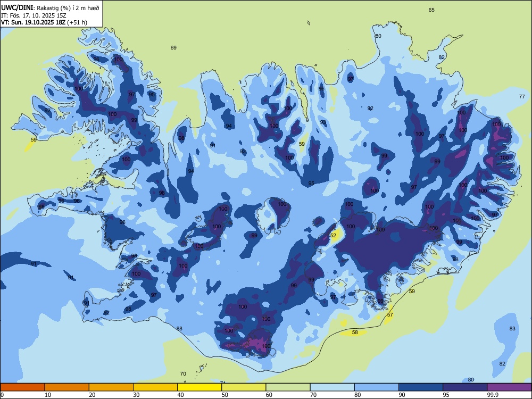Click the legend scale label '99.9'

tap(493, 395)
